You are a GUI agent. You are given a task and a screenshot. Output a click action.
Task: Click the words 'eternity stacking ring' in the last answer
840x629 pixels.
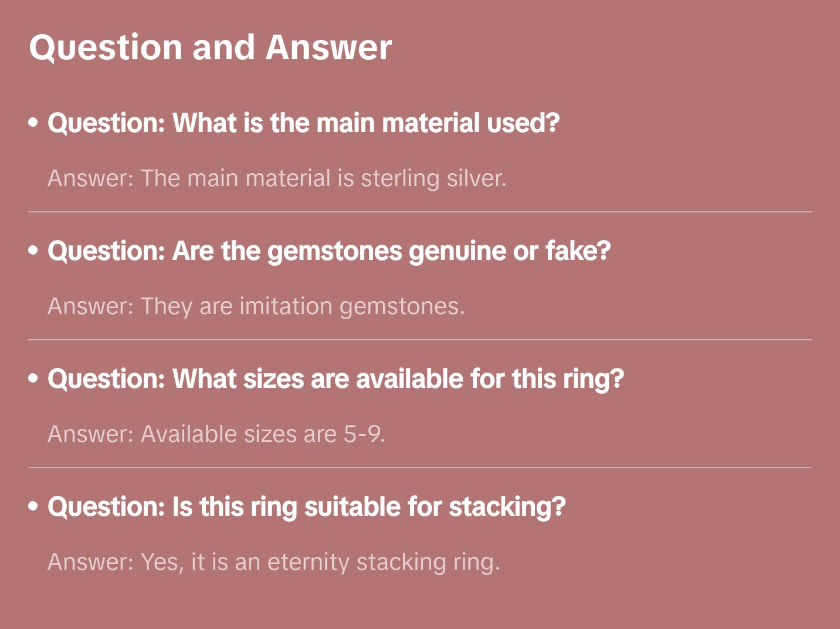pos(384,562)
